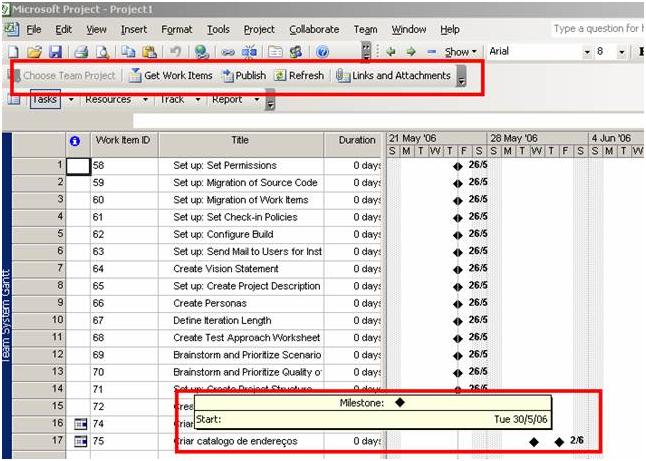Click the Undo arrow icon
This screenshot has width=646, height=461.
point(176,52)
